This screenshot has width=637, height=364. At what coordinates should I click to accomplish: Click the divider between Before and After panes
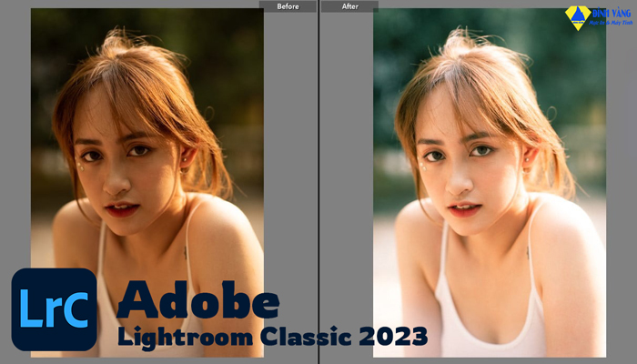click(x=318, y=182)
